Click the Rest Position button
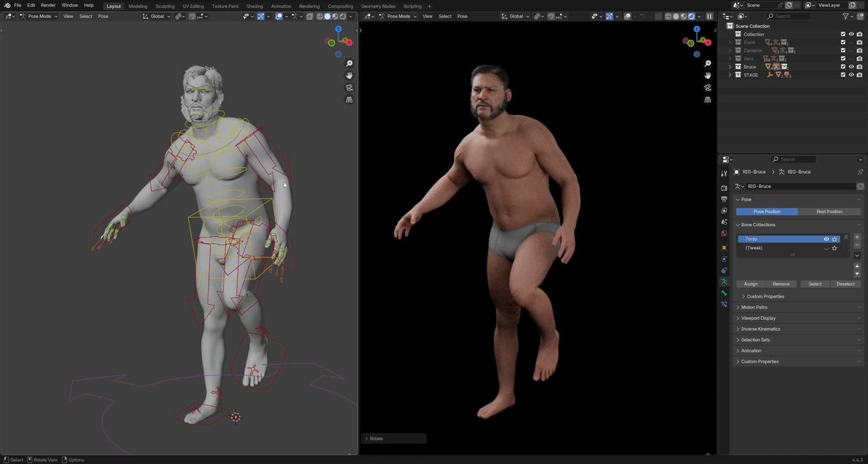The image size is (868, 464). (829, 211)
